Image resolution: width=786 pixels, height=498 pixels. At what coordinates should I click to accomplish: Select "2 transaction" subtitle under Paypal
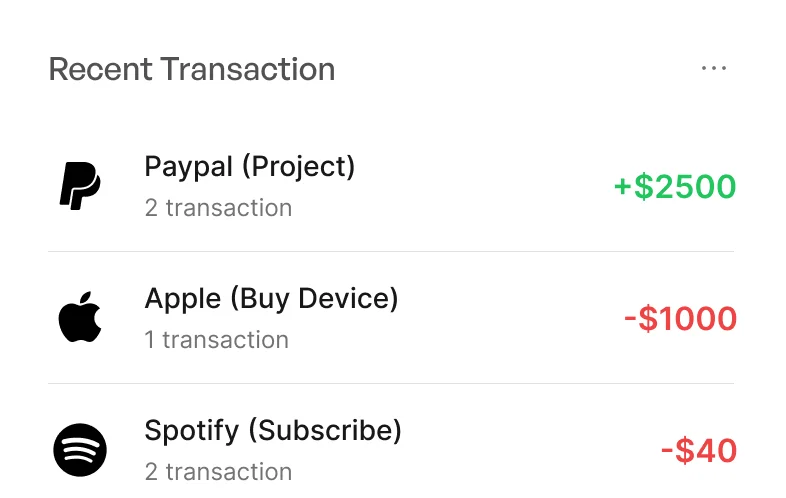218,208
